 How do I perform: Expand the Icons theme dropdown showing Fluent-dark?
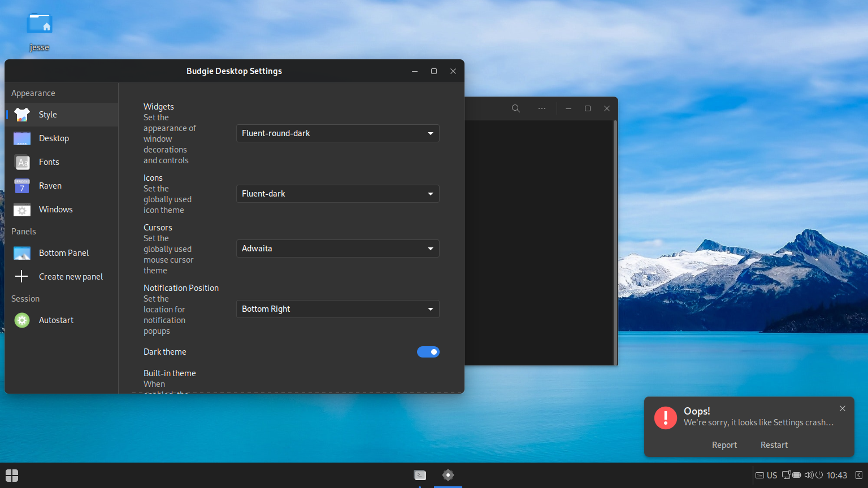pos(338,194)
